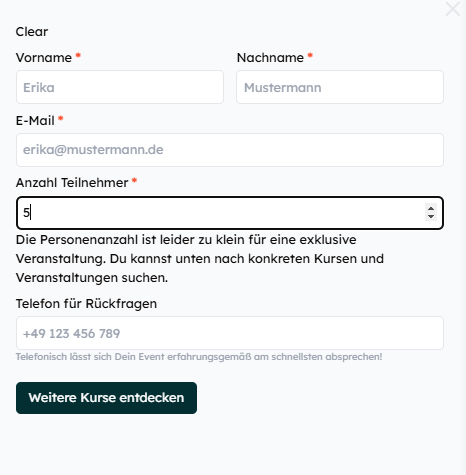Viewport: 466px width, 475px height.
Task: Click the E-Mail field label
Action: tap(35, 121)
